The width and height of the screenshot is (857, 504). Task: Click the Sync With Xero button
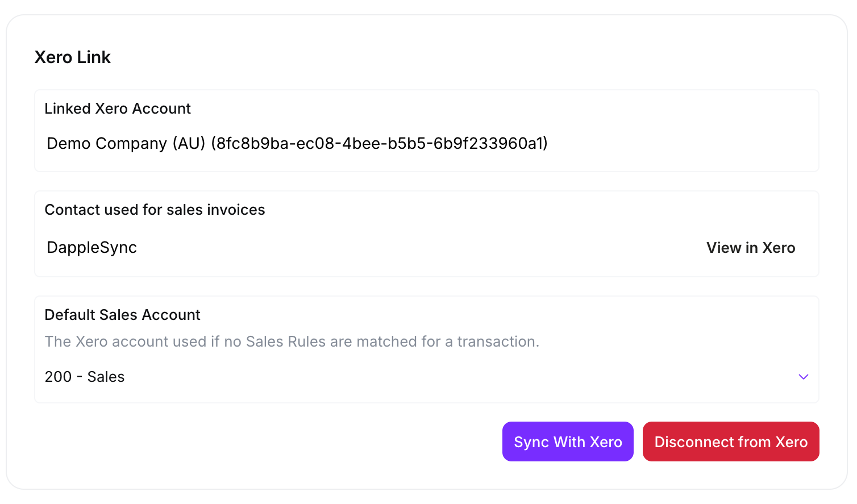pos(568,441)
